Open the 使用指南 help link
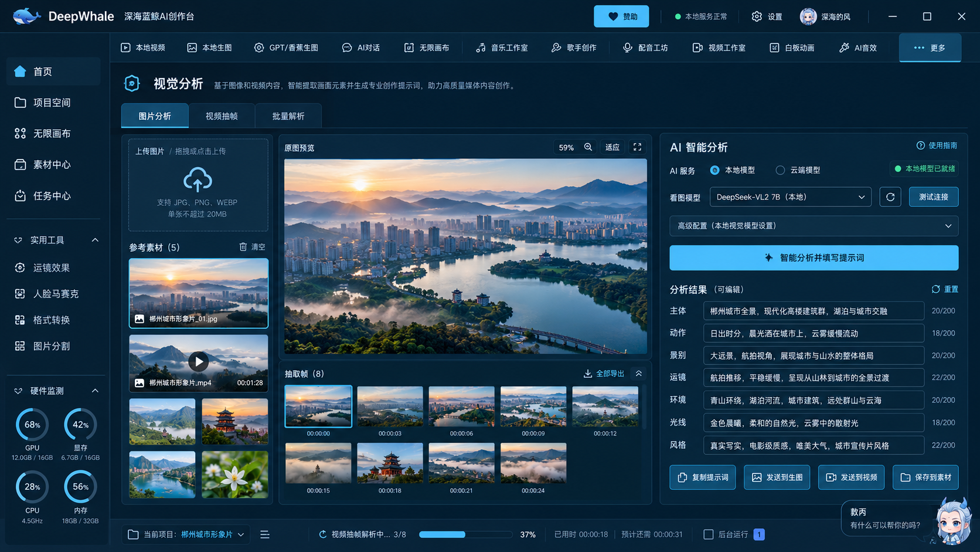This screenshot has height=552, width=980. pyautogui.click(x=937, y=145)
